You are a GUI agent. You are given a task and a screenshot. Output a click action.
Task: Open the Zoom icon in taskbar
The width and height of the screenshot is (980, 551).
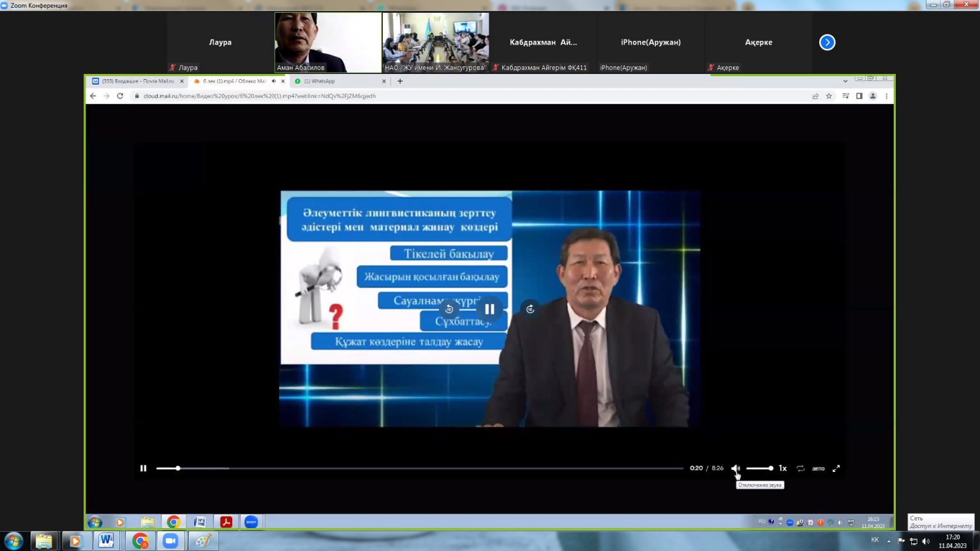[x=170, y=541]
